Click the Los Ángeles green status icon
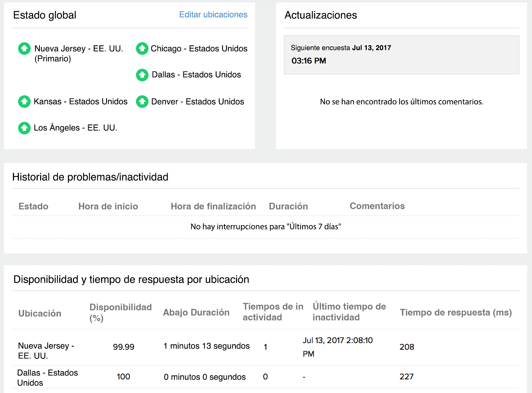 point(24,128)
